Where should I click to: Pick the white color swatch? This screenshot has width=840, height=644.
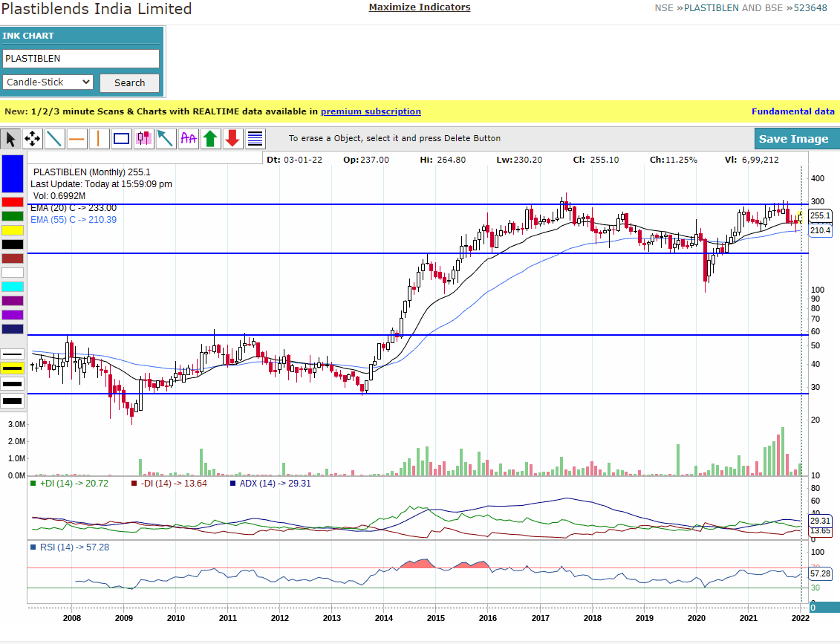13,273
